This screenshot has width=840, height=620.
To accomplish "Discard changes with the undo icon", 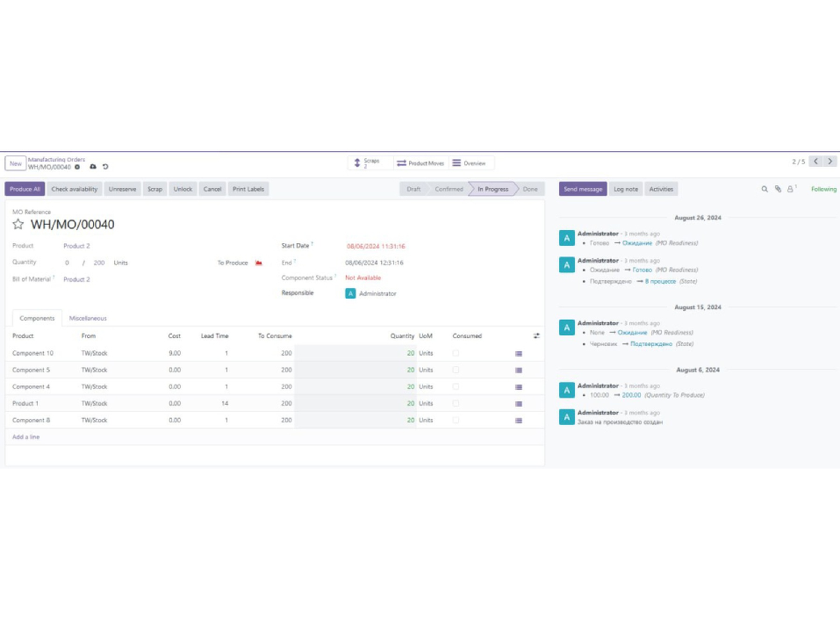I will tap(105, 167).
